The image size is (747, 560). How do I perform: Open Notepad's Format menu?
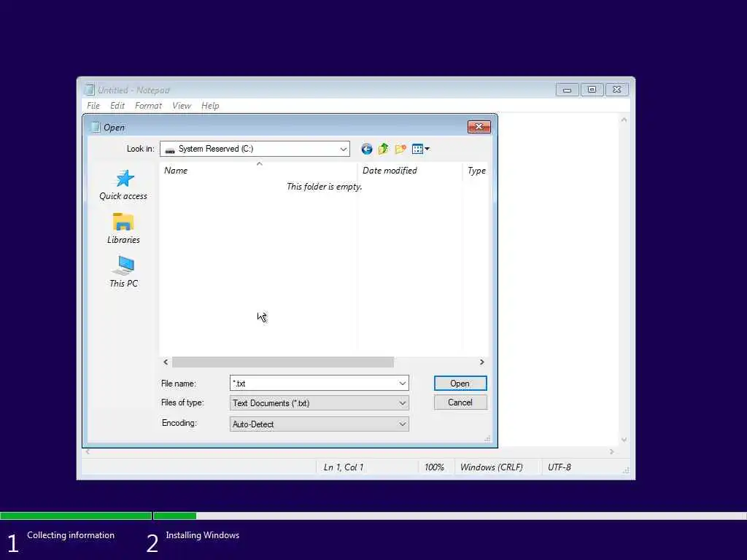[x=148, y=106]
